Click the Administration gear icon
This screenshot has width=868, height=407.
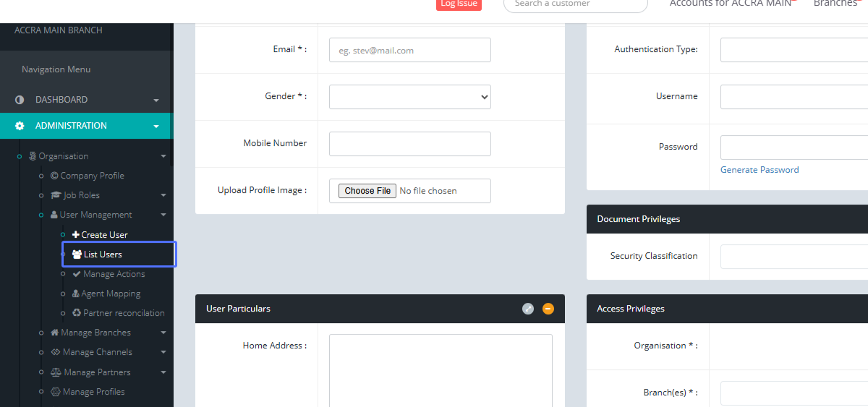tap(20, 126)
